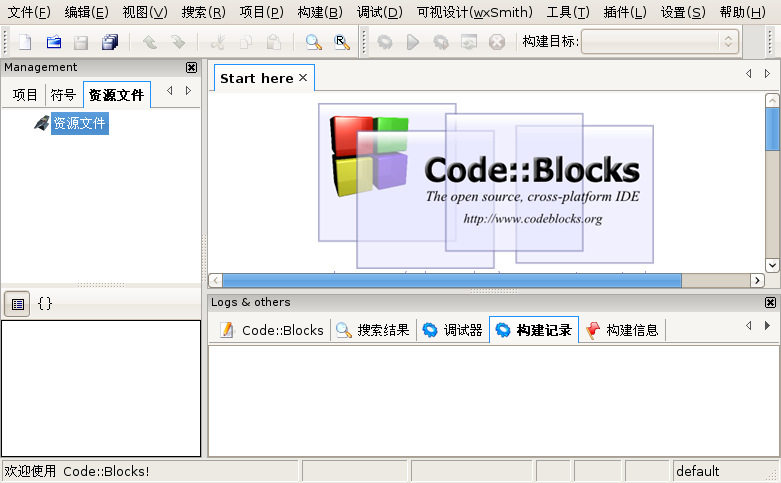781x483 pixels.
Task: Open the 设置(S) menu
Action: (683, 12)
